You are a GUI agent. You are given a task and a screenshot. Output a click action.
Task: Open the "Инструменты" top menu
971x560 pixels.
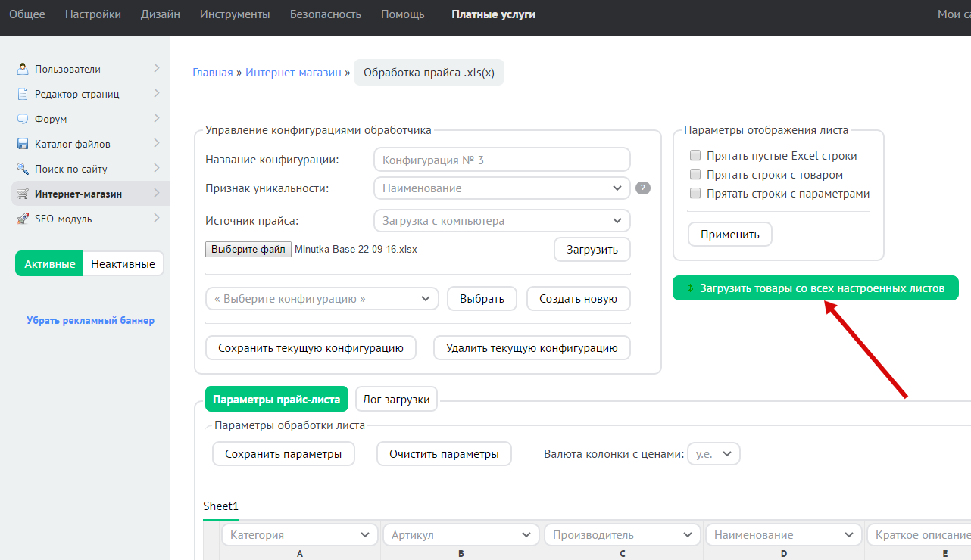[x=235, y=14]
